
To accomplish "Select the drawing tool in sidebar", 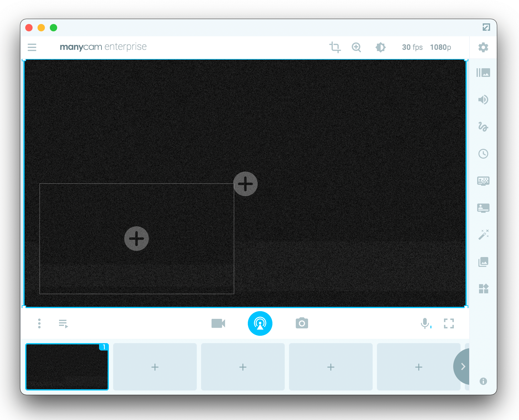I will pos(483,127).
